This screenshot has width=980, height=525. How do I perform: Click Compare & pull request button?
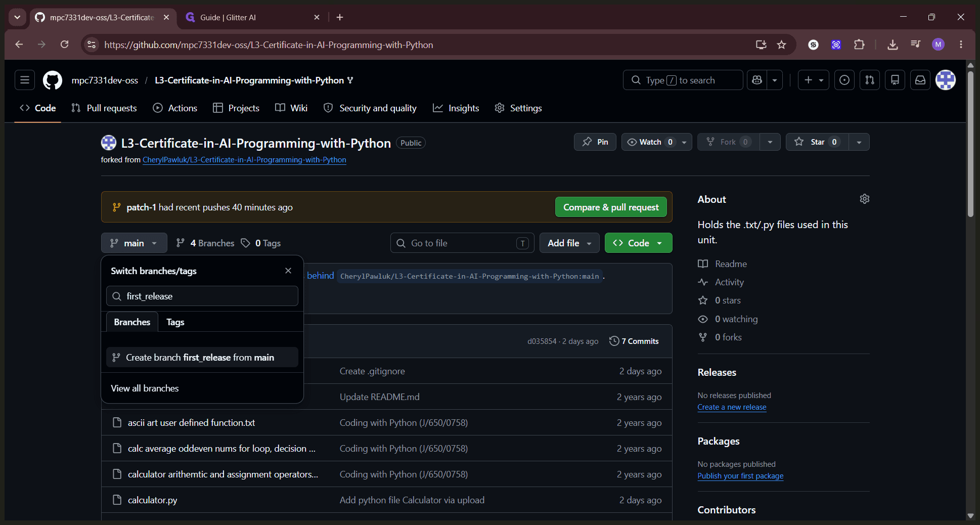pyautogui.click(x=611, y=207)
